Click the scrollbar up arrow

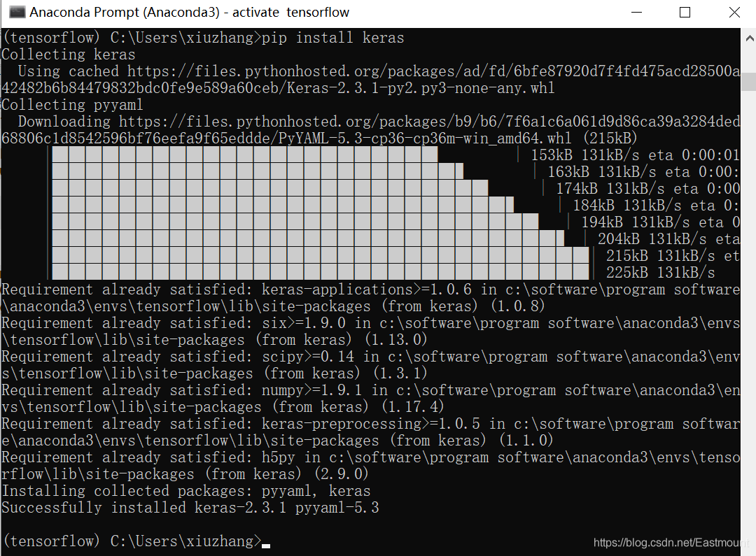[x=750, y=38]
